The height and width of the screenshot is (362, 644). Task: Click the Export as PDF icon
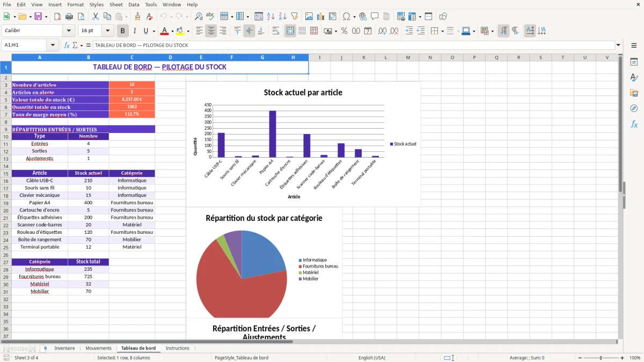57,17
